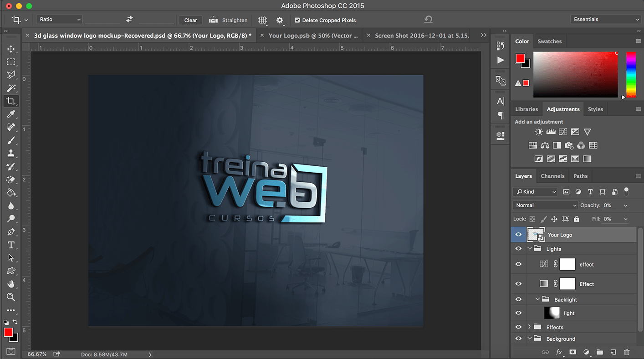Open the Fill slider dropdown
Screen dimensions: 644x359
(625, 219)
